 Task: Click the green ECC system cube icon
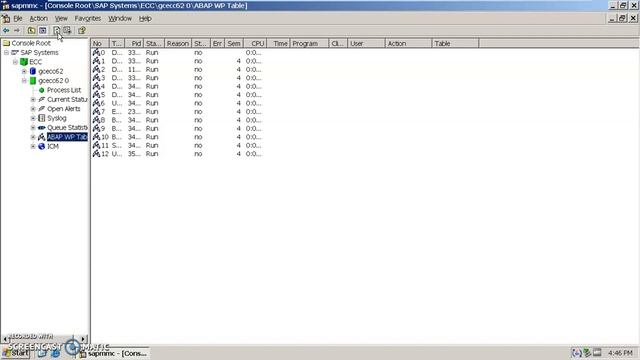click(24, 62)
